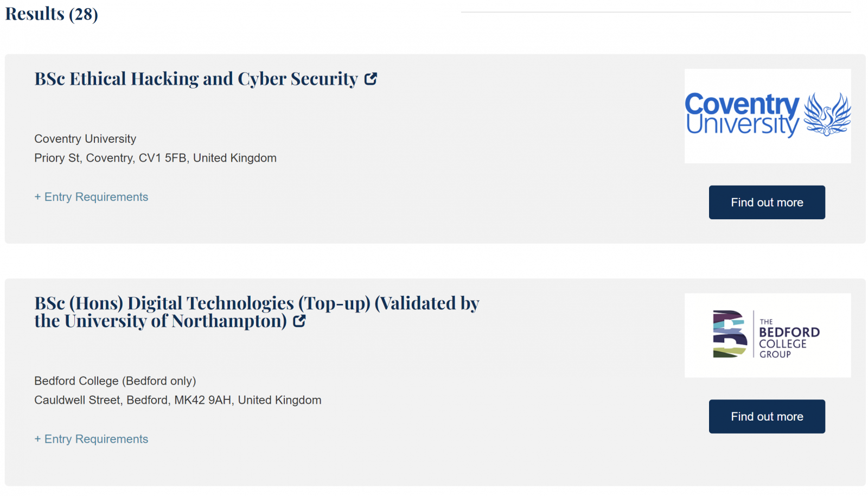Click external link icon beside Ethical Hacking title
This screenshot has height=496, width=868.
pos(371,79)
